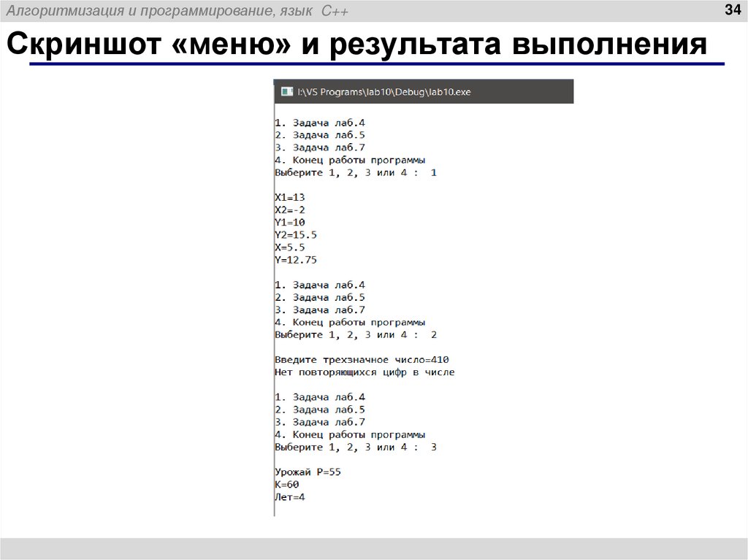Click the output line 'X2=-2'
Image resolution: width=748 pixels, height=560 pixels.
point(290,210)
